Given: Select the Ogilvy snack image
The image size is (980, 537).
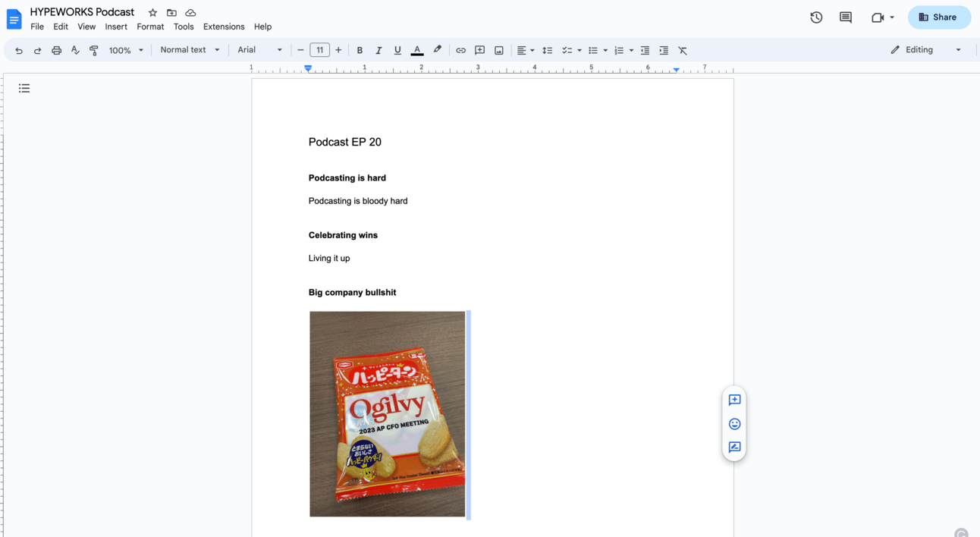Looking at the screenshot, I should 388,414.
